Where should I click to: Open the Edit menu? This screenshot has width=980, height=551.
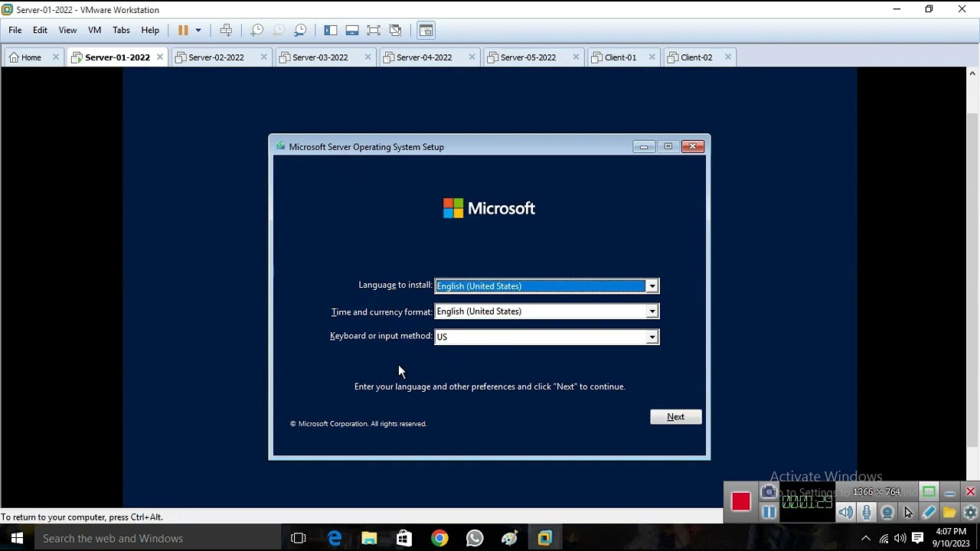40,30
